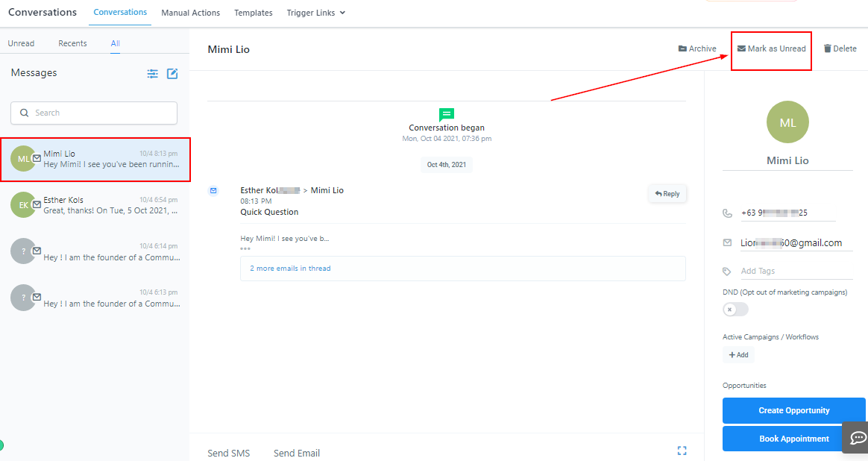Click the messages Search field
The height and width of the screenshot is (461, 868).
click(x=94, y=113)
